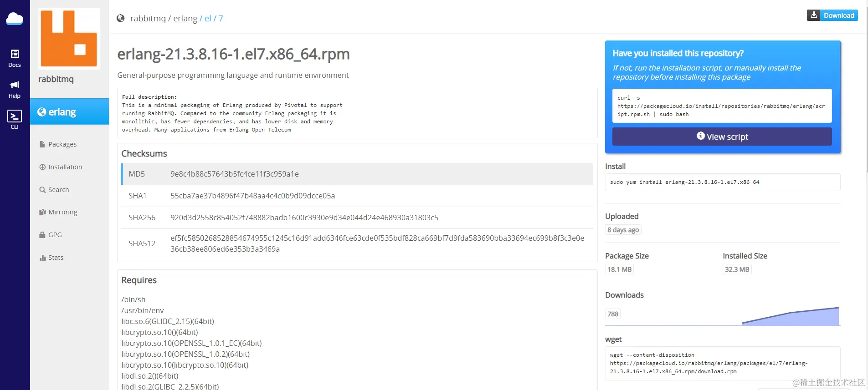The height and width of the screenshot is (390, 868).
Task: Click the rabbitmq user name label
Action: point(56,79)
